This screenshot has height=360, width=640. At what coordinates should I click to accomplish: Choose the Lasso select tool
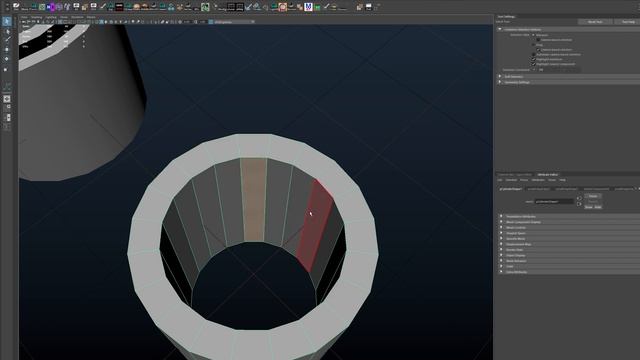coord(7,31)
